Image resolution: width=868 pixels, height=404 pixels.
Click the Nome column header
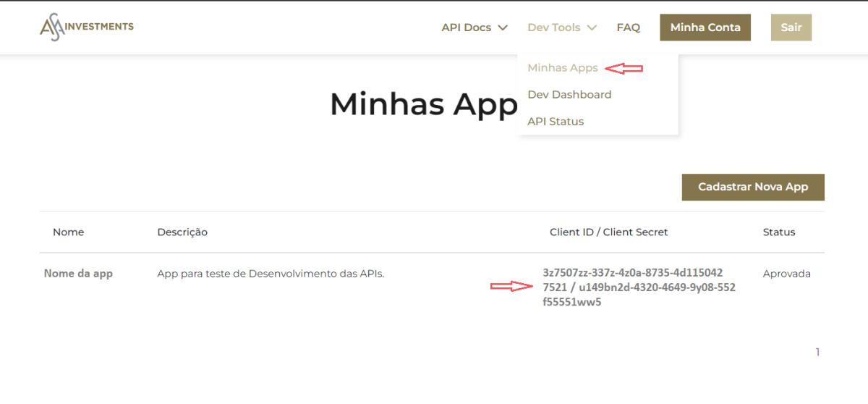point(69,232)
